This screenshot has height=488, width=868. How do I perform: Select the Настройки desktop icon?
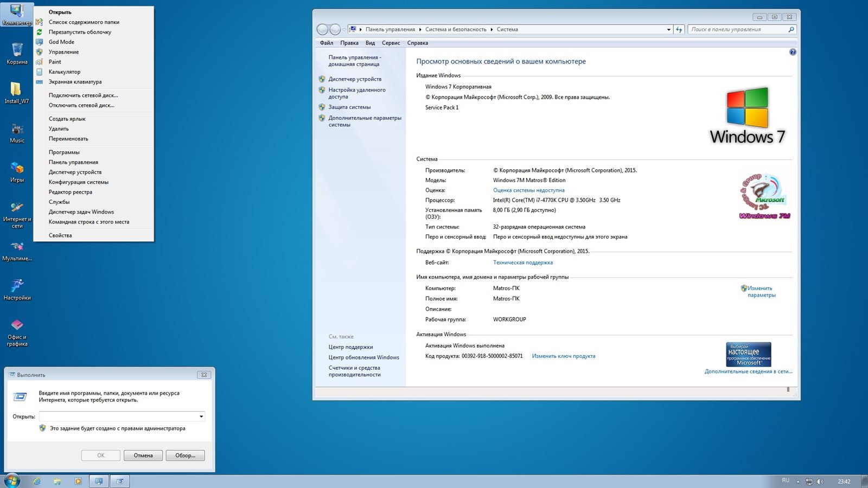(x=17, y=290)
